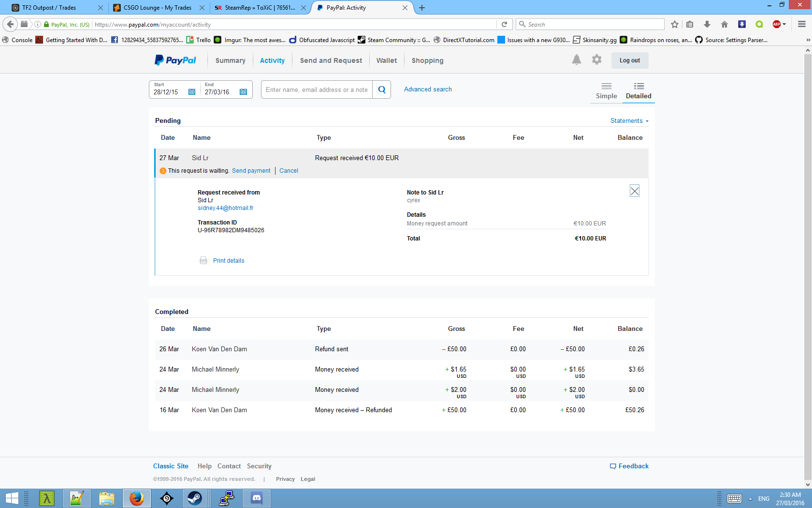Open Steam from the taskbar
This screenshot has width=812, height=508.
pos(195,498)
